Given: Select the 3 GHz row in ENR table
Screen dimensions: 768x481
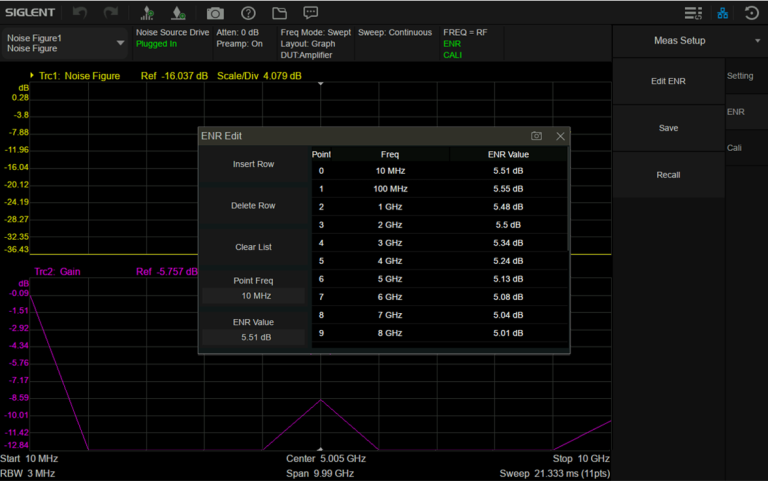Looking at the screenshot, I should click(x=390, y=243).
